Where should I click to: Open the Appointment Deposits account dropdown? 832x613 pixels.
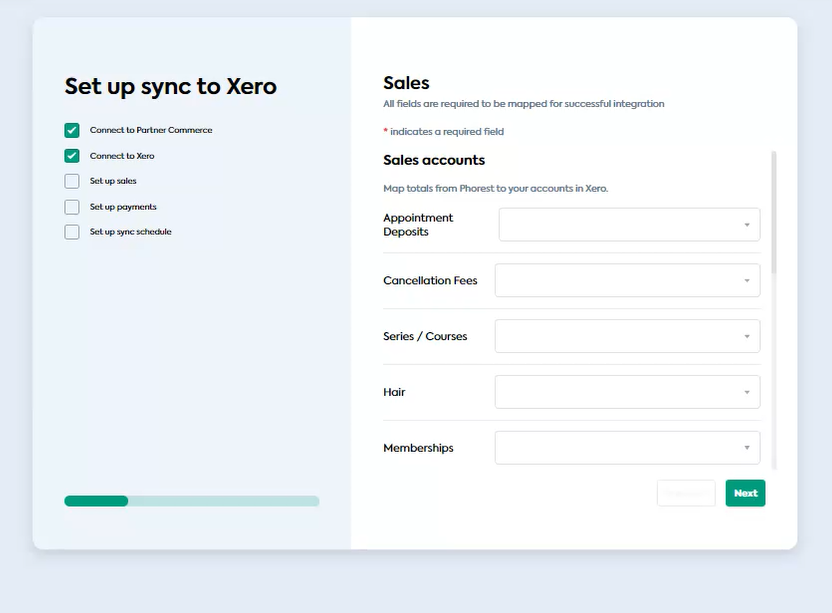click(629, 225)
